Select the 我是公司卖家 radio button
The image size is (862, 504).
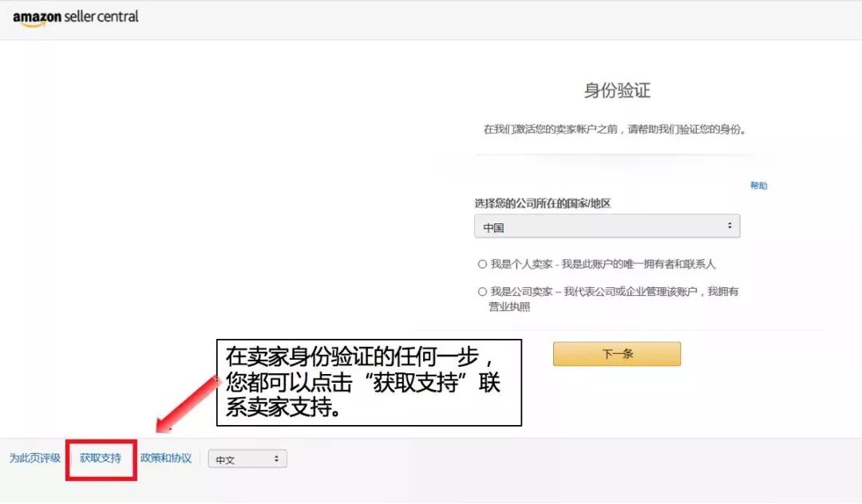pos(482,292)
